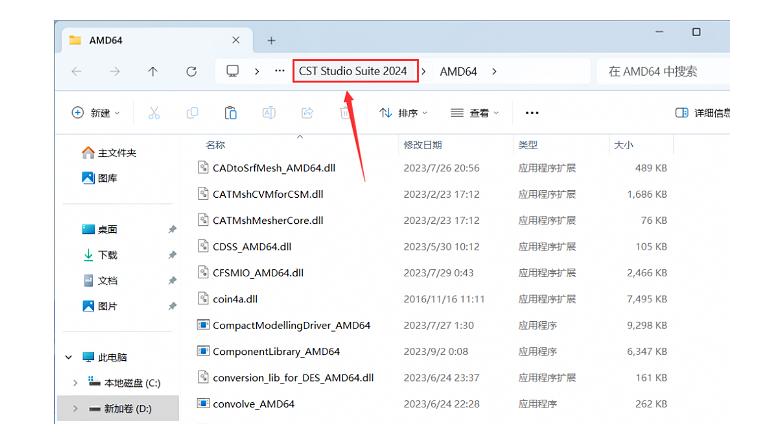Image resolution: width=783 pixels, height=445 pixels.
Task: Focus the 在 AMD64 中搜索 search box
Action: point(663,71)
